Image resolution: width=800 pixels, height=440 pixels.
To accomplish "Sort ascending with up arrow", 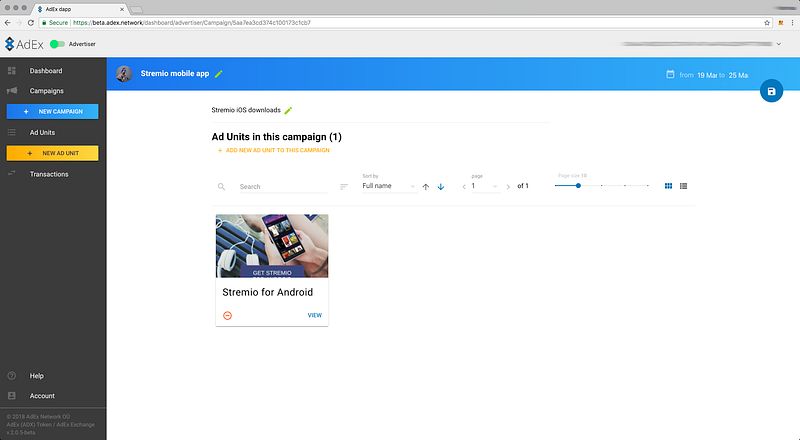I will click(426, 187).
